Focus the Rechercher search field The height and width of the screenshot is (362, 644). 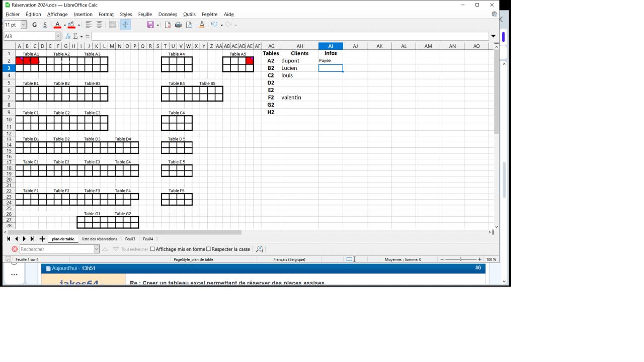[x=57, y=249]
